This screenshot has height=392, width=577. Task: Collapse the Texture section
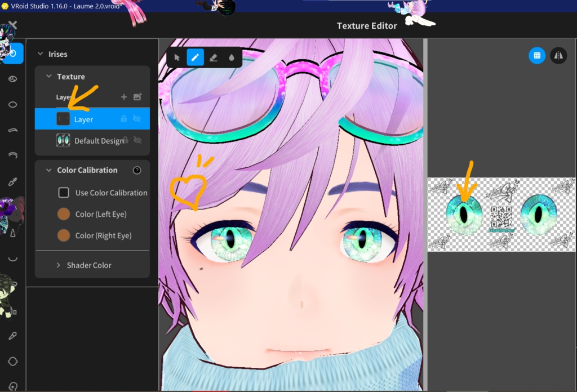tap(48, 76)
